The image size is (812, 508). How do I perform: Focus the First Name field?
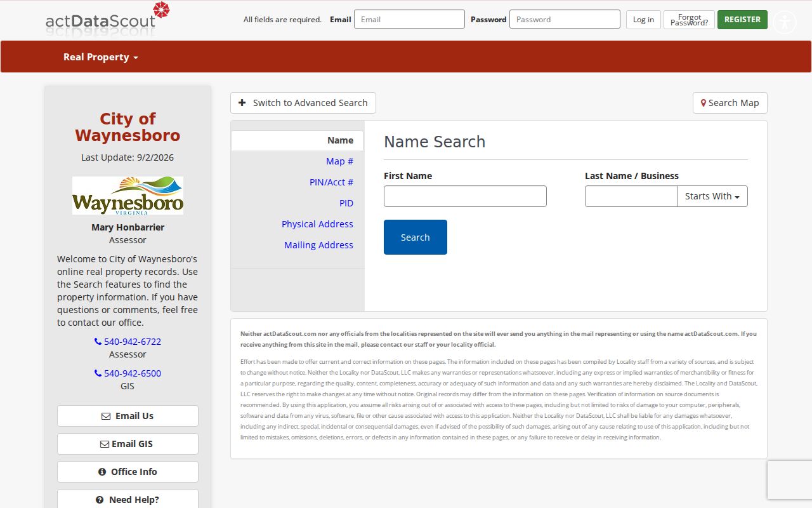coord(465,196)
